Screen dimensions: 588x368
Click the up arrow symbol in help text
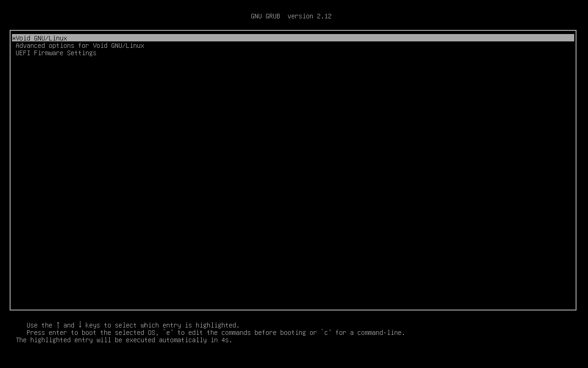[x=58, y=325]
